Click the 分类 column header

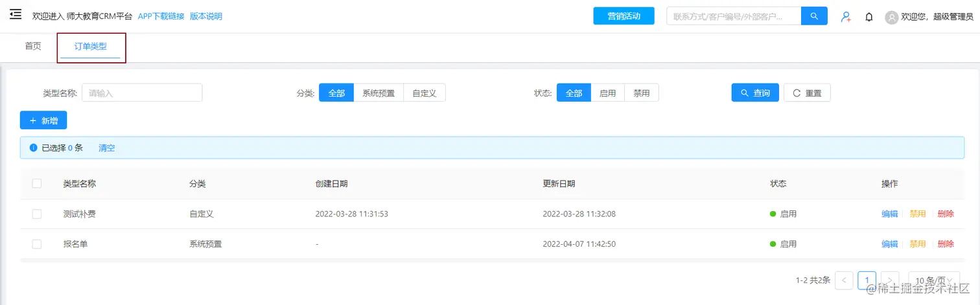coord(198,183)
